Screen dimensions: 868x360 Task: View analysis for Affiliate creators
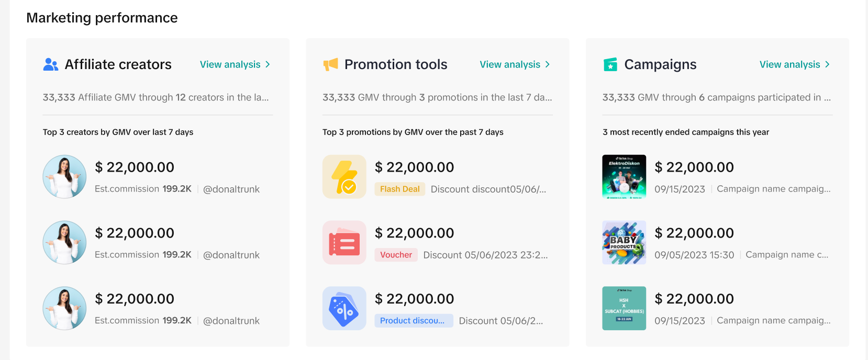point(230,64)
